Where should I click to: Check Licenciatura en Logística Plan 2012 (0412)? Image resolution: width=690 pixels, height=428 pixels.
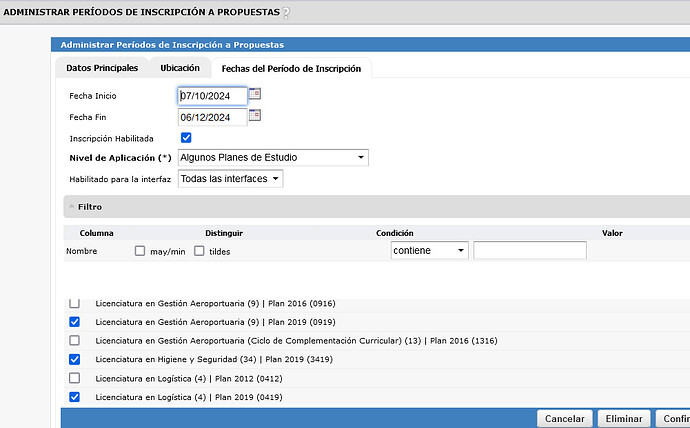click(x=74, y=378)
